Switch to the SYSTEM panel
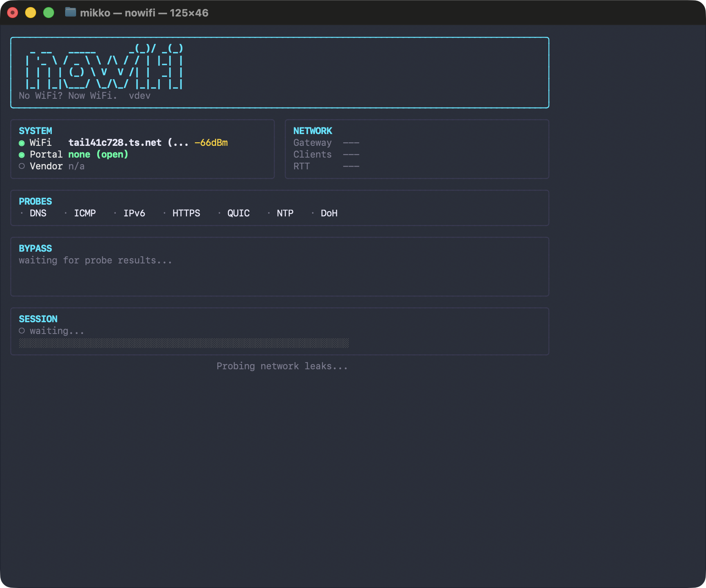This screenshot has width=706, height=588. (x=35, y=131)
